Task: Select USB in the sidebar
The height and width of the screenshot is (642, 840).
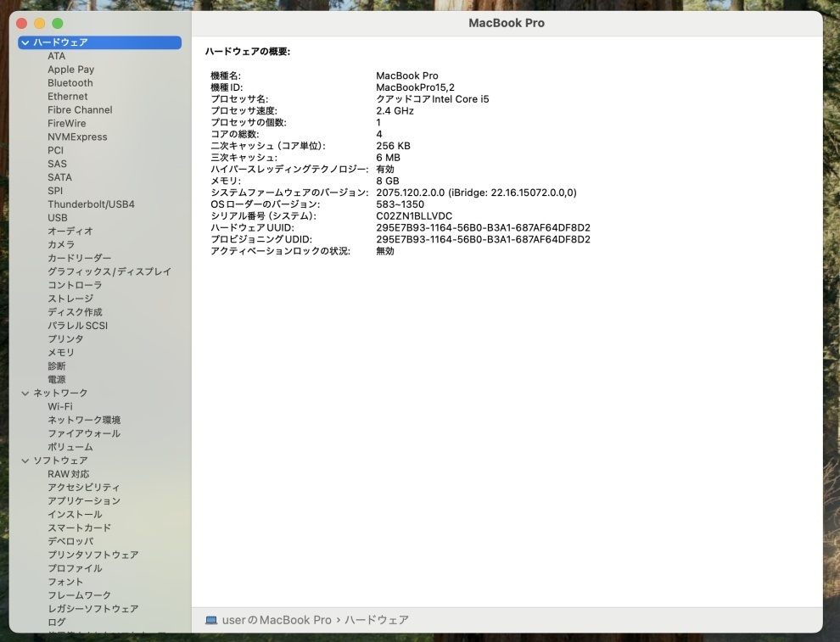Action: [58, 218]
